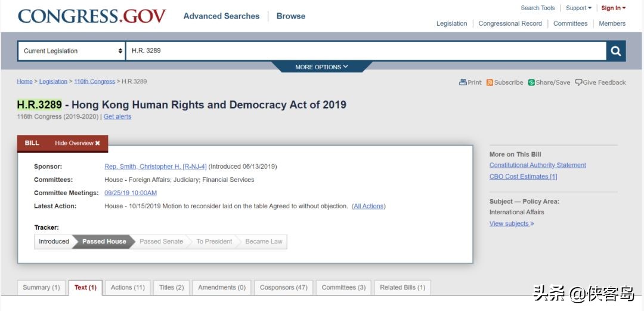This screenshot has width=644, height=311.
Task: Open the Current Legislation dropdown
Action: 72,51
